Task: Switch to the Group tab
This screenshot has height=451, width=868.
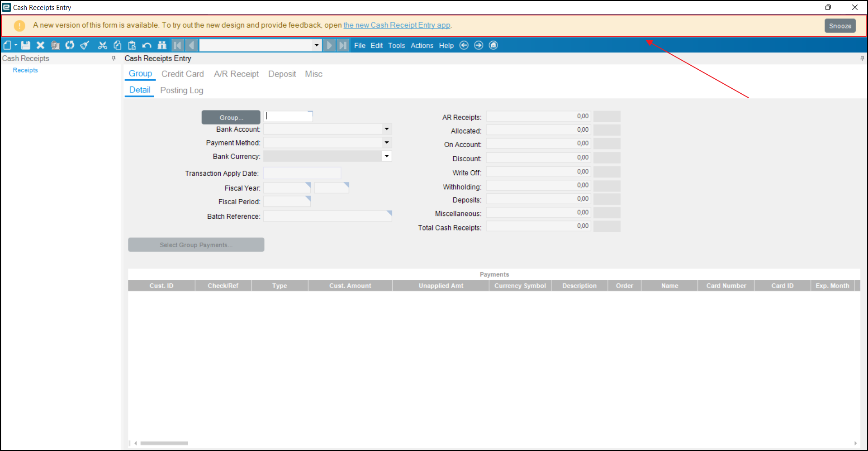Action: 140,74
